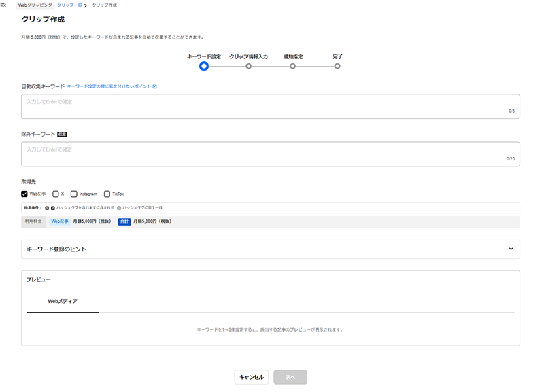Uncheck the Web記事 checkbox
The width and height of the screenshot is (544, 392).
pyautogui.click(x=24, y=194)
